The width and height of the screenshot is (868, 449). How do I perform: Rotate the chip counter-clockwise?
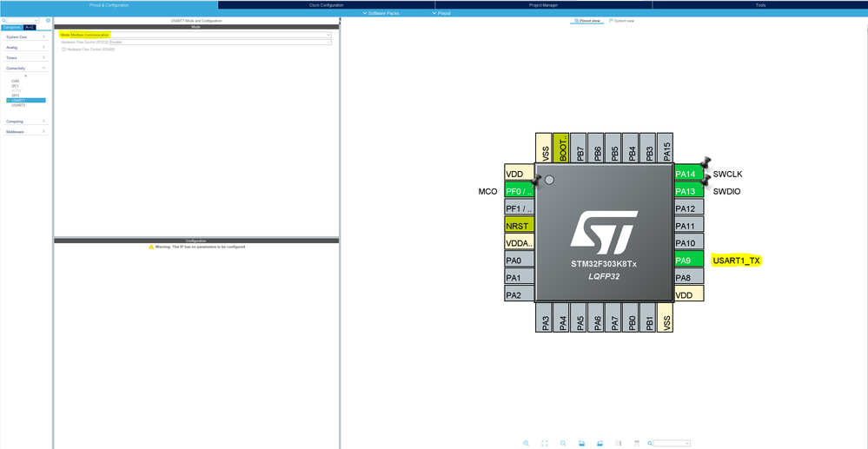[600, 443]
